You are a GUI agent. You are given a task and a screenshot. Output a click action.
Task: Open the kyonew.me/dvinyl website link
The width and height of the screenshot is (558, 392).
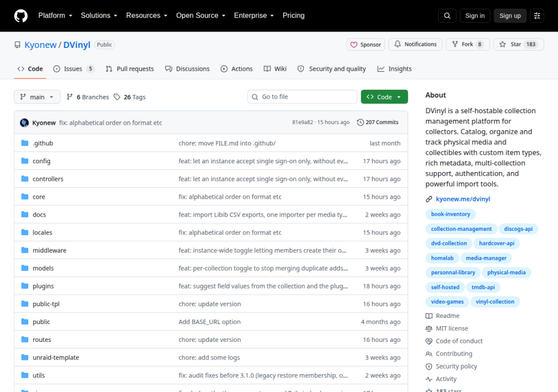(463, 199)
